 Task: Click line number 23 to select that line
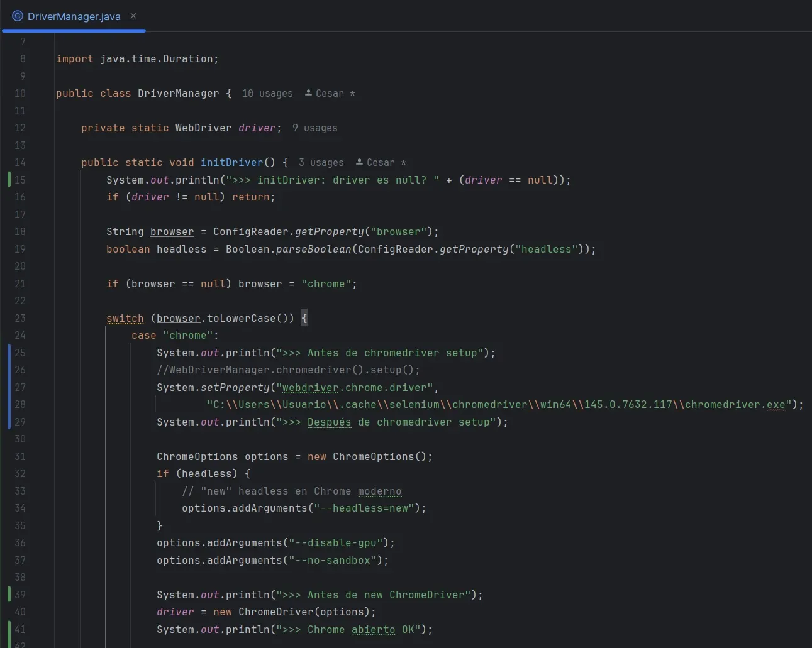(x=19, y=318)
